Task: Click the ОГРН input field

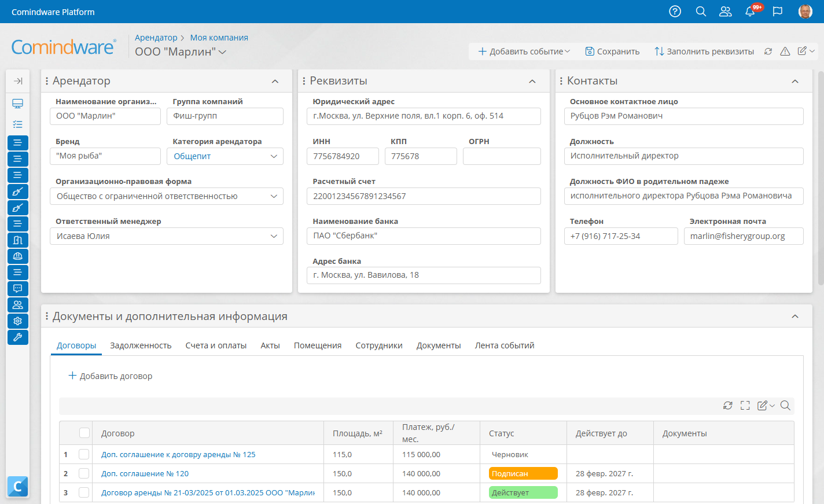Action: (x=502, y=156)
